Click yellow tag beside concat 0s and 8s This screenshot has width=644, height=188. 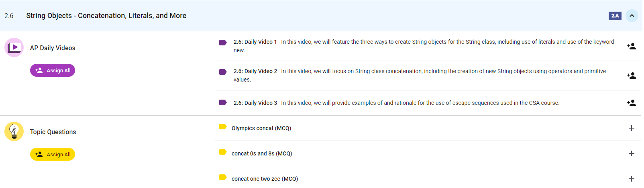pyautogui.click(x=223, y=152)
